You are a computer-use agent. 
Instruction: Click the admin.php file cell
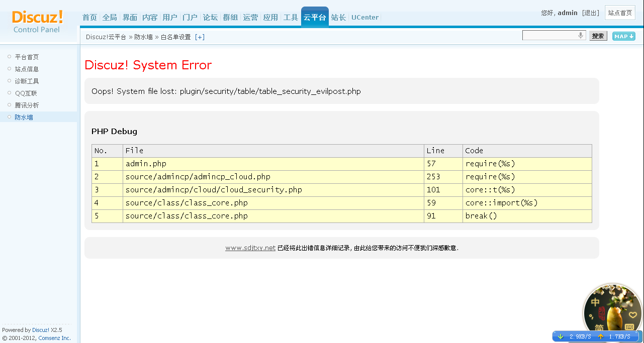click(x=273, y=164)
